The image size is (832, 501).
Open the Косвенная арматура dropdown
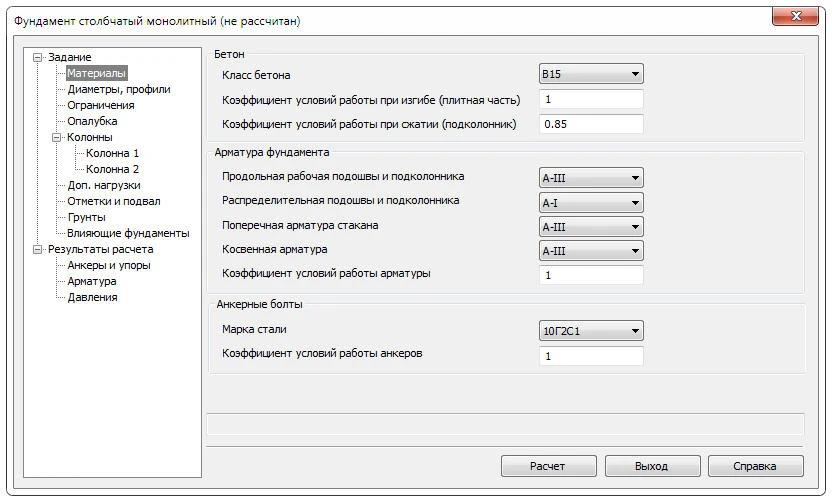tap(590, 251)
